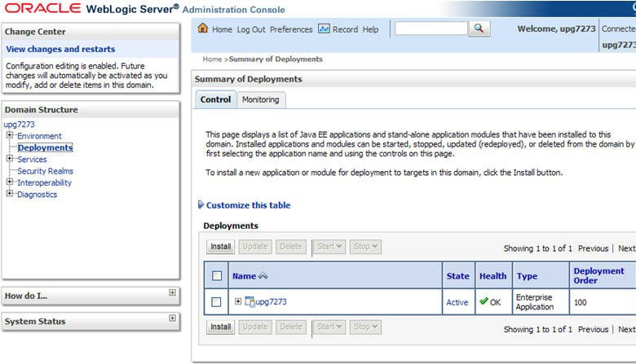
Task: Open the lower Start dropdown button
Action: (329, 327)
